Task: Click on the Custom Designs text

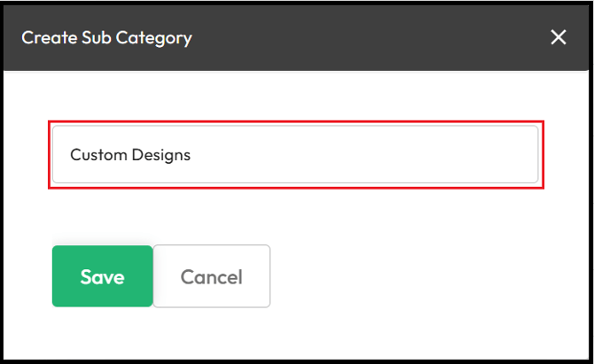Action: (130, 155)
